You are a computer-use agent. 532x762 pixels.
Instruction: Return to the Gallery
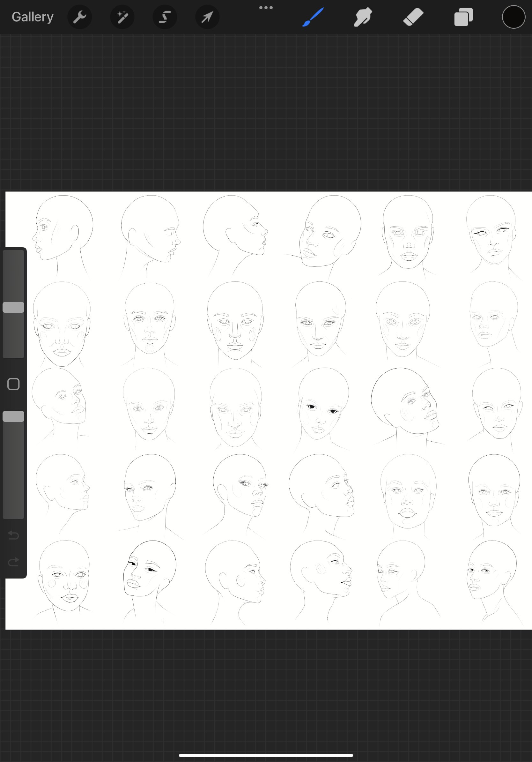point(32,17)
